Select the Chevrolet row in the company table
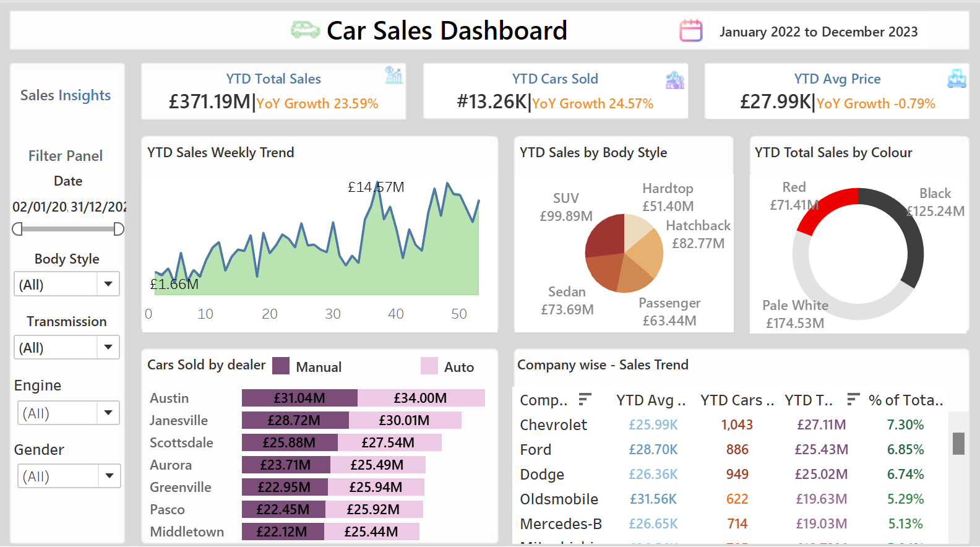This screenshot has height=547, width=980. (x=553, y=425)
